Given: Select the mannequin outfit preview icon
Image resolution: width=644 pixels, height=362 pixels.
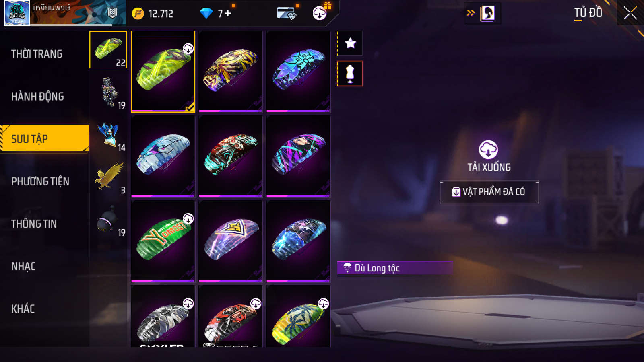Looking at the screenshot, I should coord(350,74).
